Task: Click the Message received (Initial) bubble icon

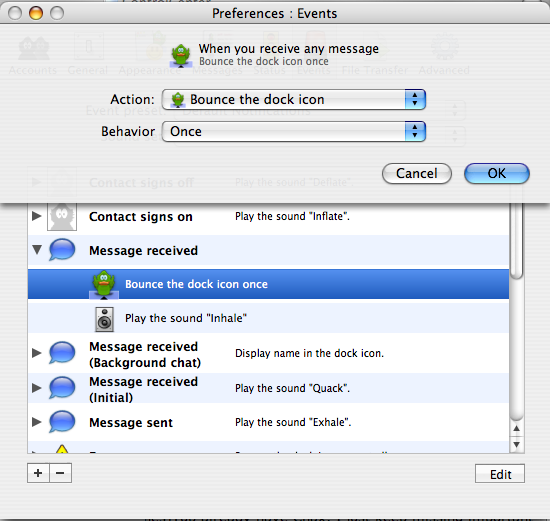Action: pyautogui.click(x=62, y=388)
